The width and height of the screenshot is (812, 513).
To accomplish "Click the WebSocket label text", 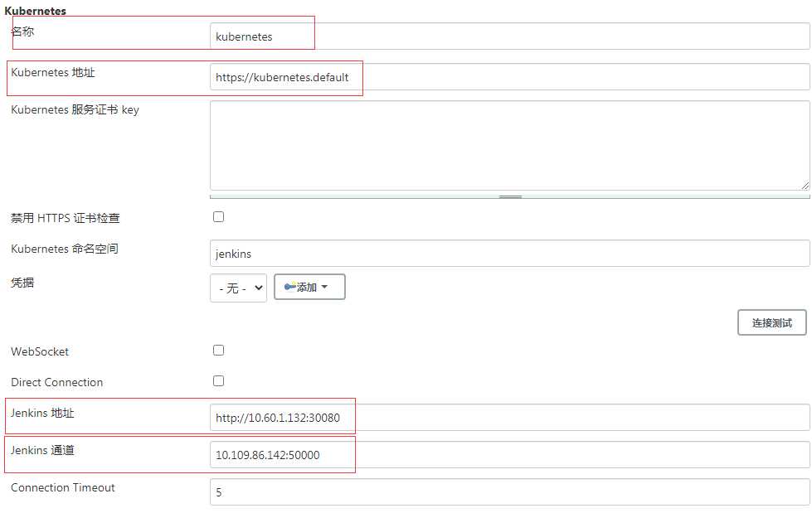I will [40, 351].
